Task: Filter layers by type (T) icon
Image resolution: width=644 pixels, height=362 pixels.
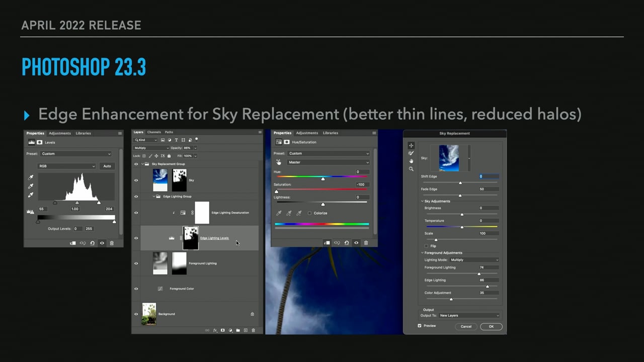Action: pos(176,140)
